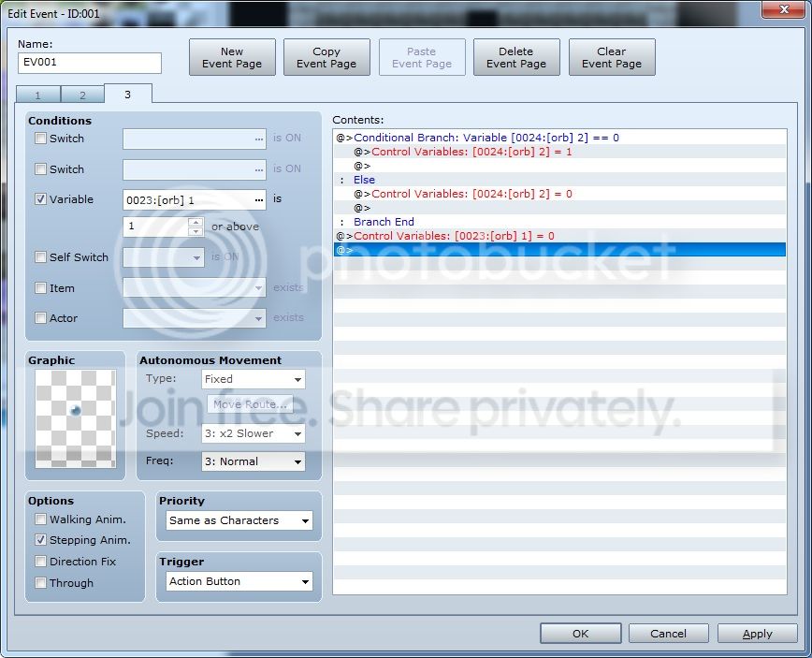Click the Copy Event Page button
This screenshot has height=658, width=812.
(x=326, y=57)
